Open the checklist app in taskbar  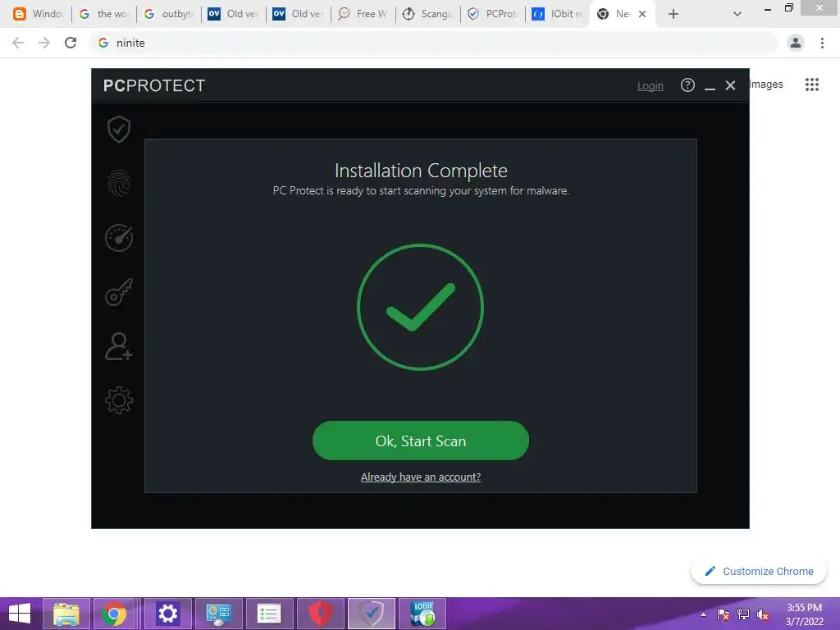269,614
